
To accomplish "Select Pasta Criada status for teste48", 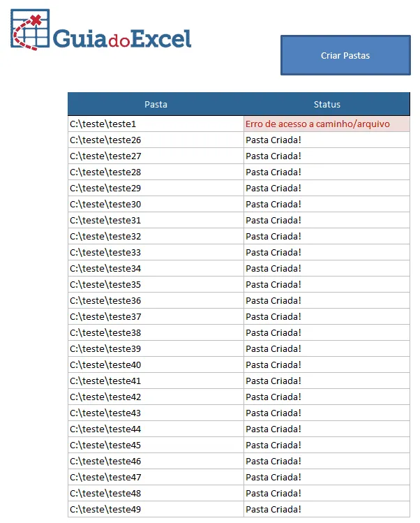I will (327, 493).
